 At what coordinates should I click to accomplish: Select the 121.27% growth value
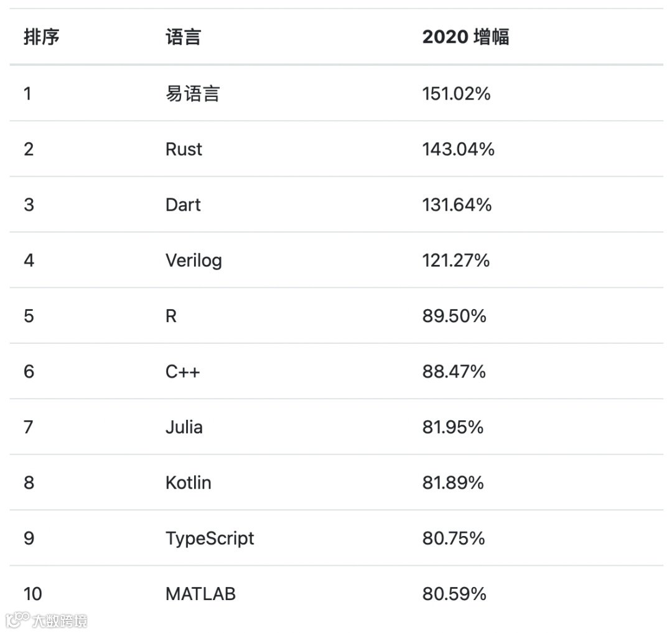coord(455,261)
